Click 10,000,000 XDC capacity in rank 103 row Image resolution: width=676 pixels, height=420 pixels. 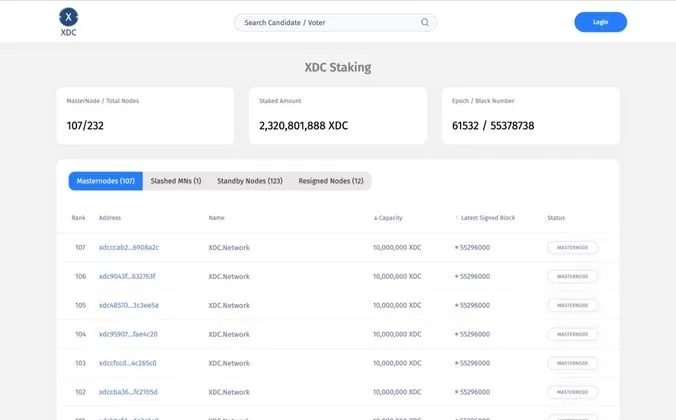397,363
